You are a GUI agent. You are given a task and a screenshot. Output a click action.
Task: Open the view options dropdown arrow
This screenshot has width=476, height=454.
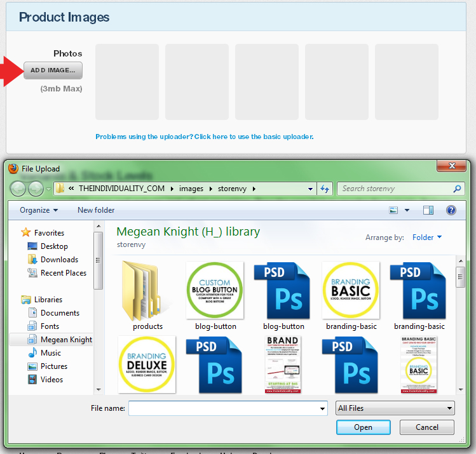(407, 210)
